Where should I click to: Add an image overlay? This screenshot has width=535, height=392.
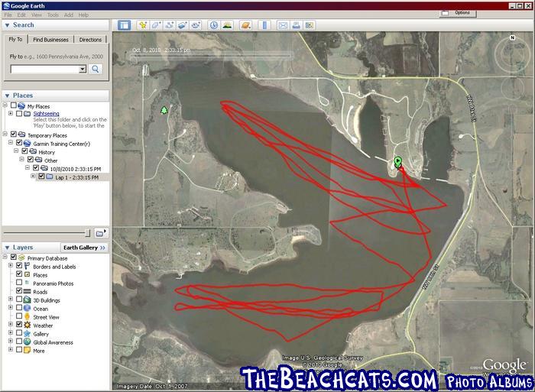pyautogui.click(x=183, y=25)
